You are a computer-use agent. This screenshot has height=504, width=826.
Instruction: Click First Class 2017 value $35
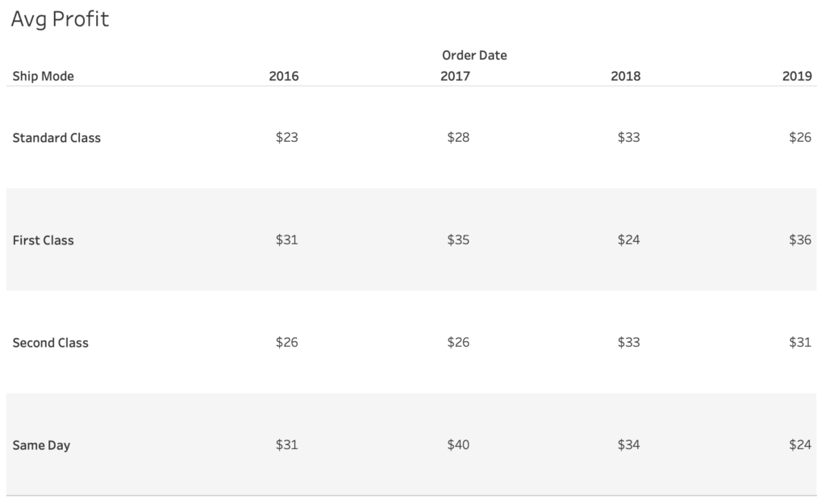458,240
